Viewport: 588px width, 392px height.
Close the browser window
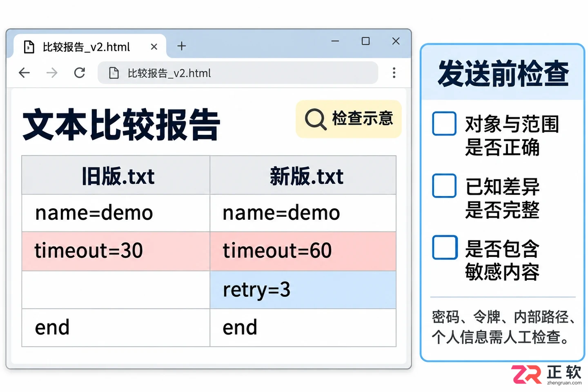(x=396, y=41)
